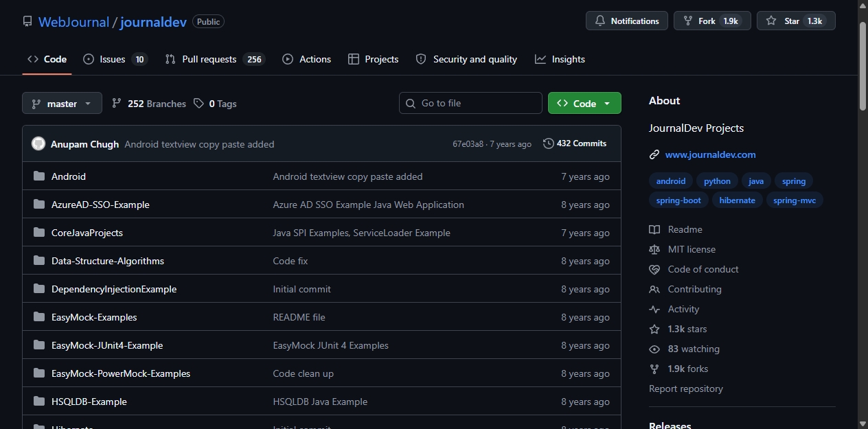Click the MIT license scale icon
Screen dimensions: 868x429
tap(654, 249)
